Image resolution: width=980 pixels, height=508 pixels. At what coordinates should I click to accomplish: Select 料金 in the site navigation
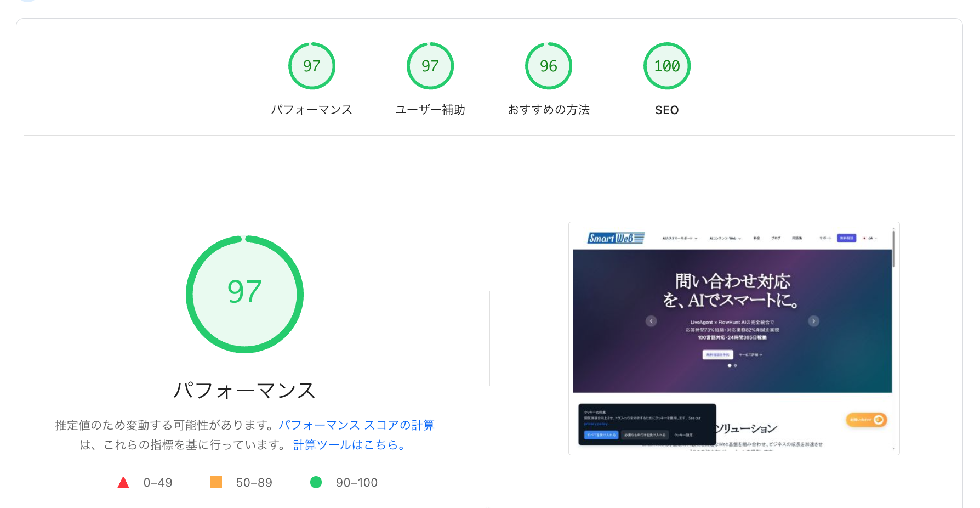pyautogui.click(x=756, y=238)
